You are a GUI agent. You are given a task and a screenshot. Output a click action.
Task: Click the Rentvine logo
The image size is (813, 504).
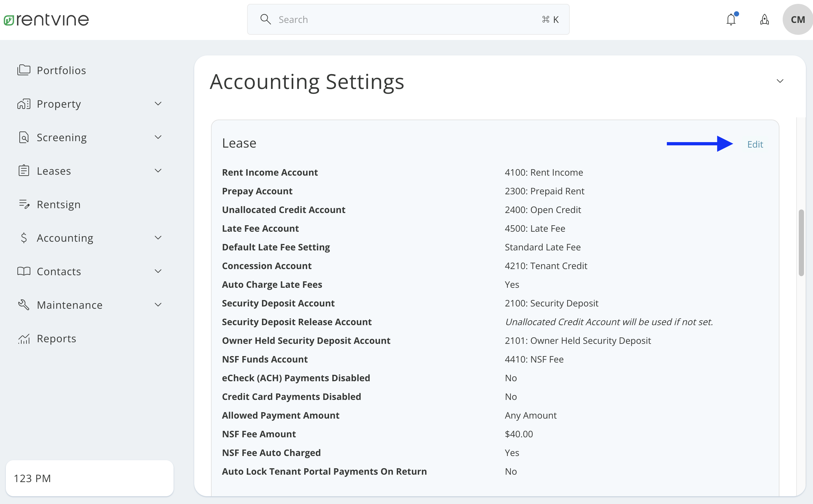pyautogui.click(x=46, y=19)
